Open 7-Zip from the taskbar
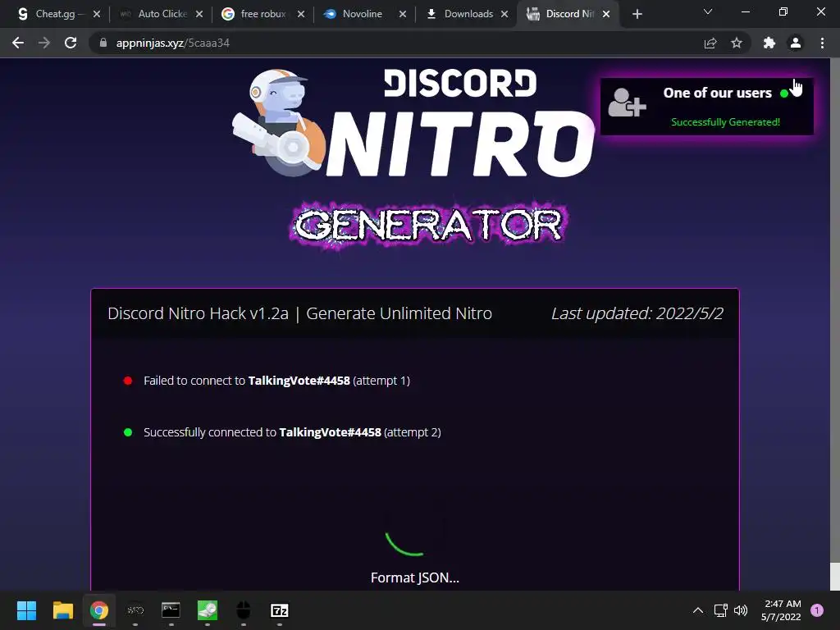 pyautogui.click(x=279, y=610)
